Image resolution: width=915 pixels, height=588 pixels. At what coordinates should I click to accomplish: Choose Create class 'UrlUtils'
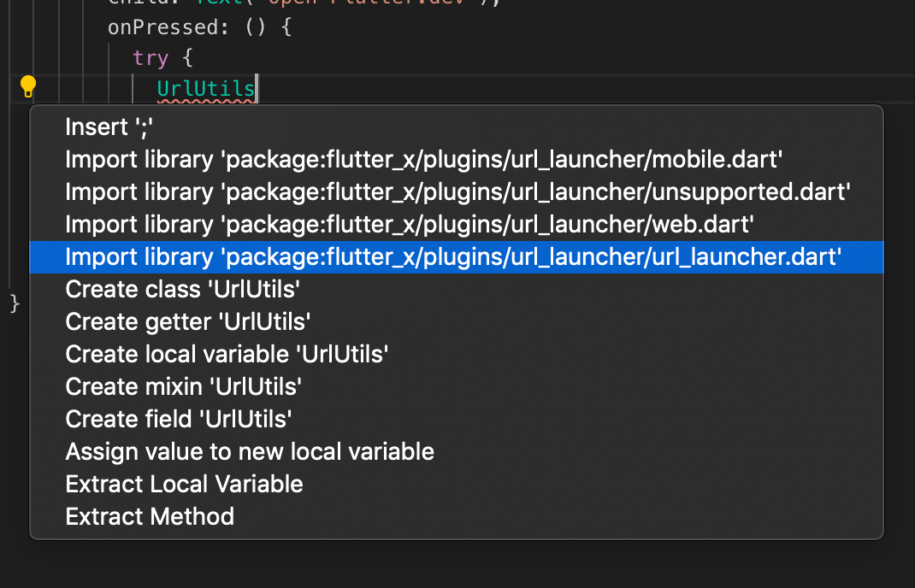[457, 290]
